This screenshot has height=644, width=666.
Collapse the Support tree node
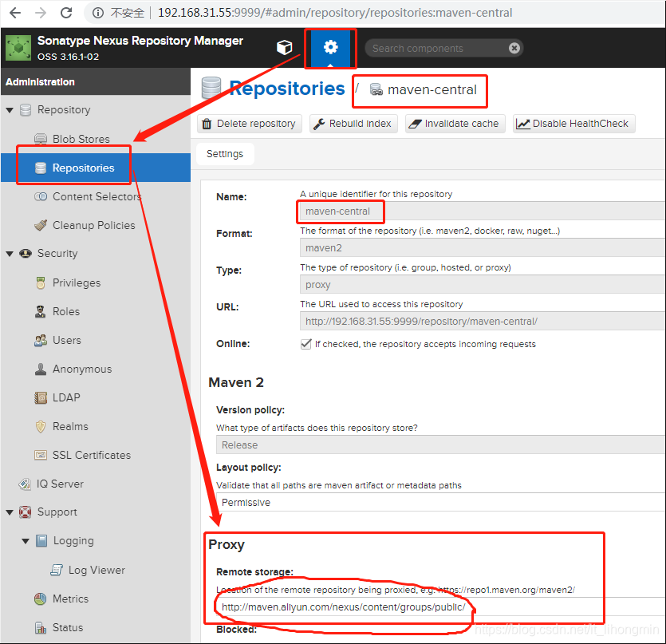[x=10, y=512]
